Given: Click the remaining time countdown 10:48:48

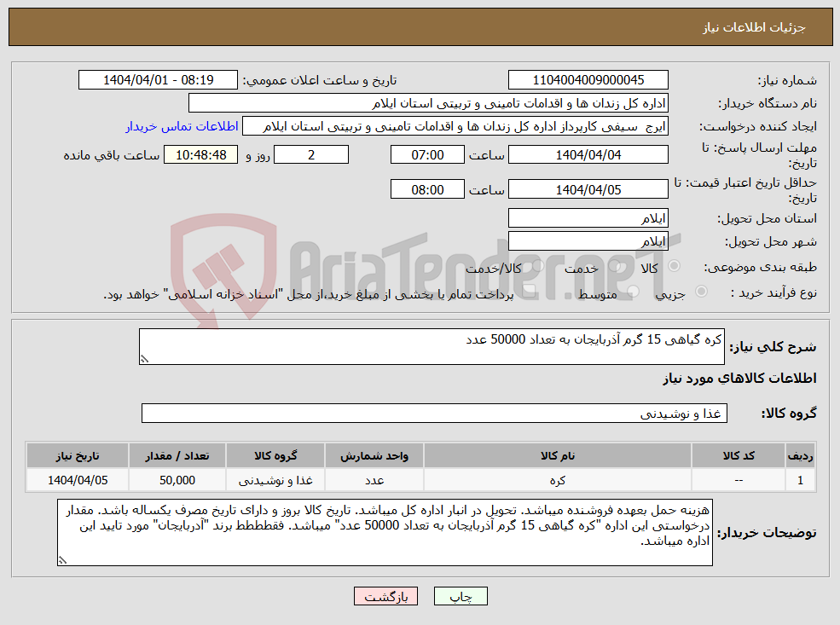Looking at the screenshot, I should (x=201, y=155).
